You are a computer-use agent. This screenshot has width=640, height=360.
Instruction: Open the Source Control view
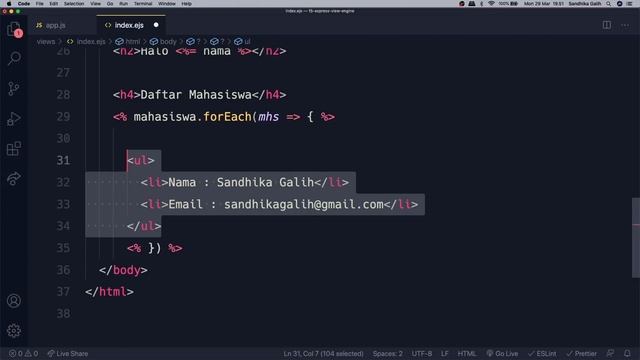pyautogui.click(x=14, y=89)
